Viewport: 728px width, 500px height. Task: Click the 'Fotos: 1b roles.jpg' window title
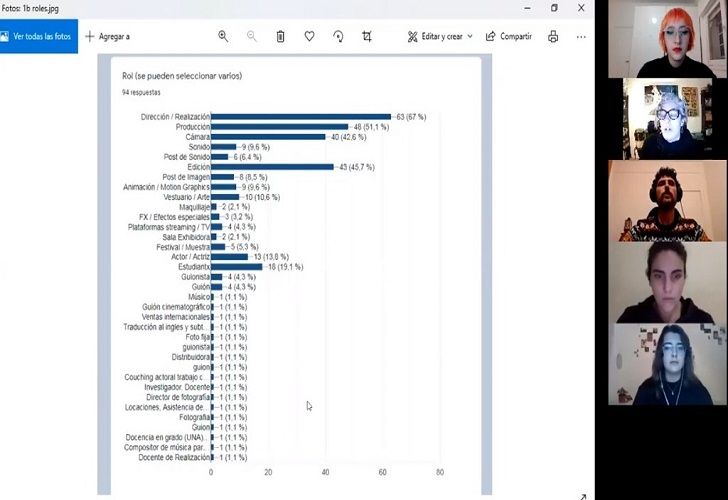tap(31, 8)
